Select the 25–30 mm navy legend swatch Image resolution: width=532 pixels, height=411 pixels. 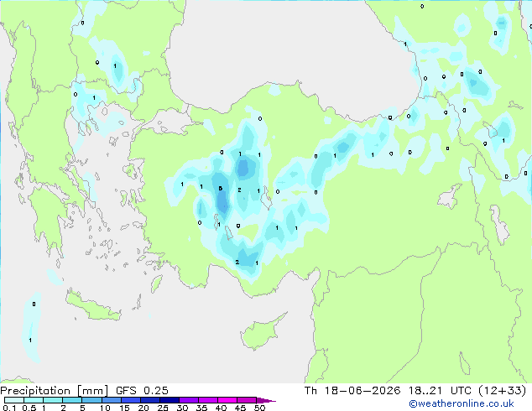pyautogui.click(x=170, y=400)
